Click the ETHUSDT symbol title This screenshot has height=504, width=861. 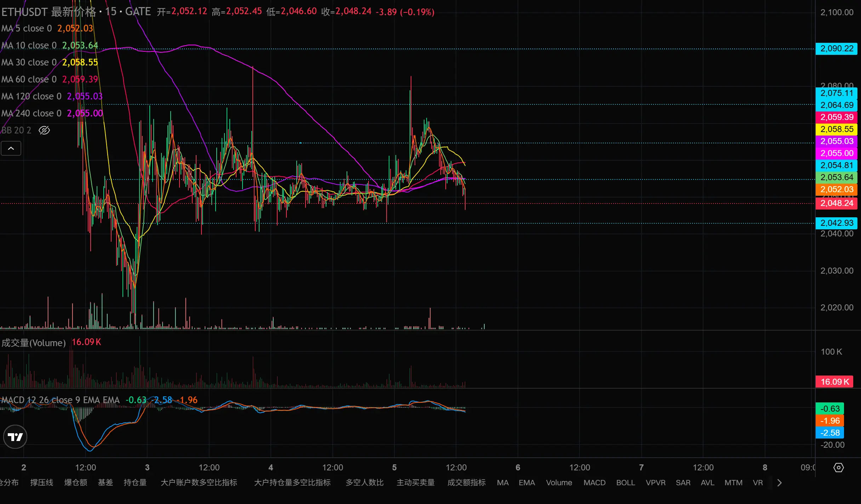click(x=24, y=12)
